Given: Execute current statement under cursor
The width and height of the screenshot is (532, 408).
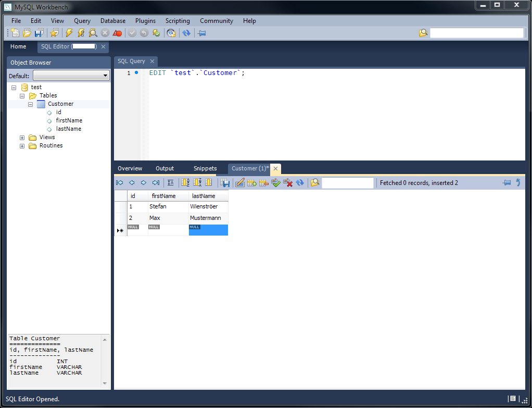Looking at the screenshot, I should [x=81, y=33].
